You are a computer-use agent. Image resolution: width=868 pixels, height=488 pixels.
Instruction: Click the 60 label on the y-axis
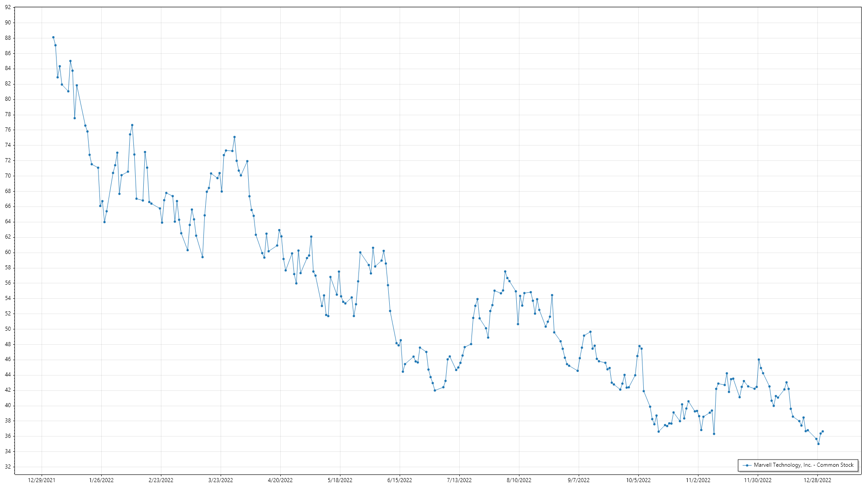click(8, 252)
